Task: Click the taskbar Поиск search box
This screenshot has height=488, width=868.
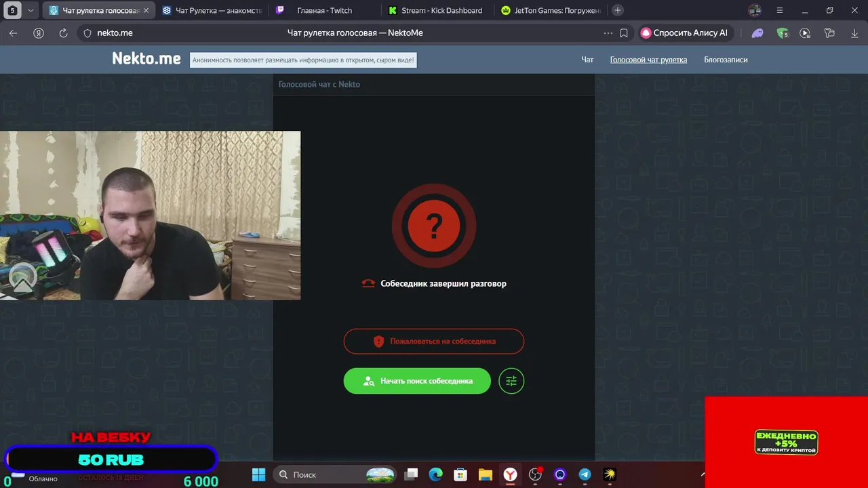Action: 336,474
